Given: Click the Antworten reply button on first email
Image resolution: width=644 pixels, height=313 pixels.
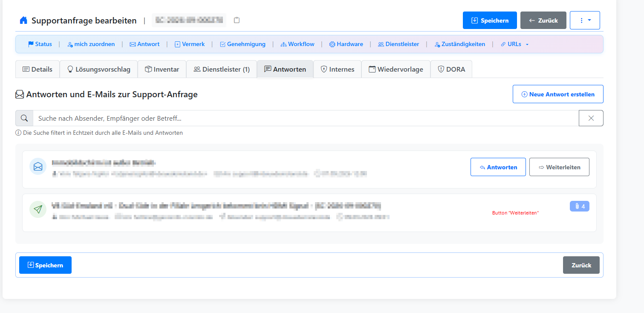Looking at the screenshot, I should tap(498, 167).
